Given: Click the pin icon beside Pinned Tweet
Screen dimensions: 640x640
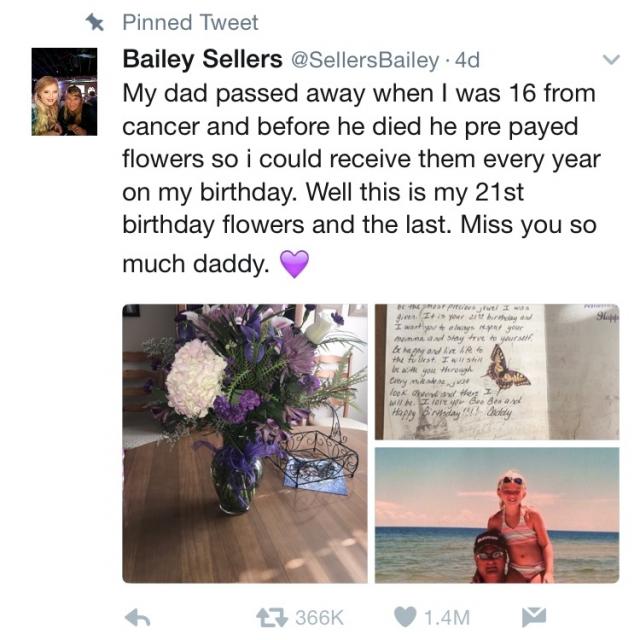Looking at the screenshot, I should [x=95, y=22].
